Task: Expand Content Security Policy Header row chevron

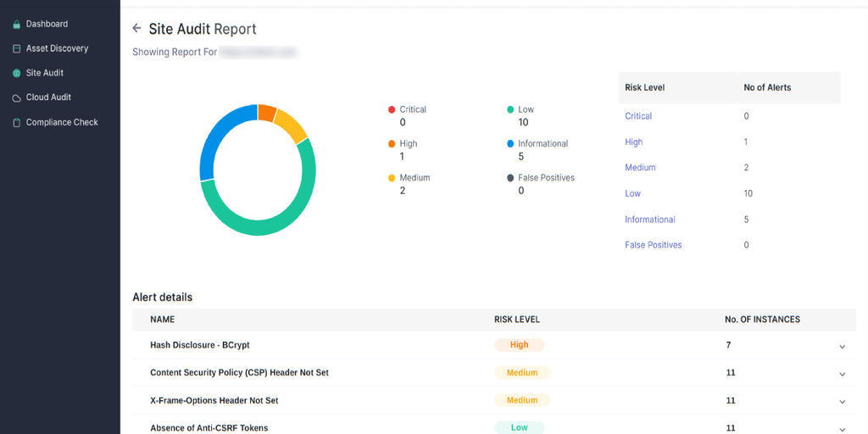Action: coord(842,374)
